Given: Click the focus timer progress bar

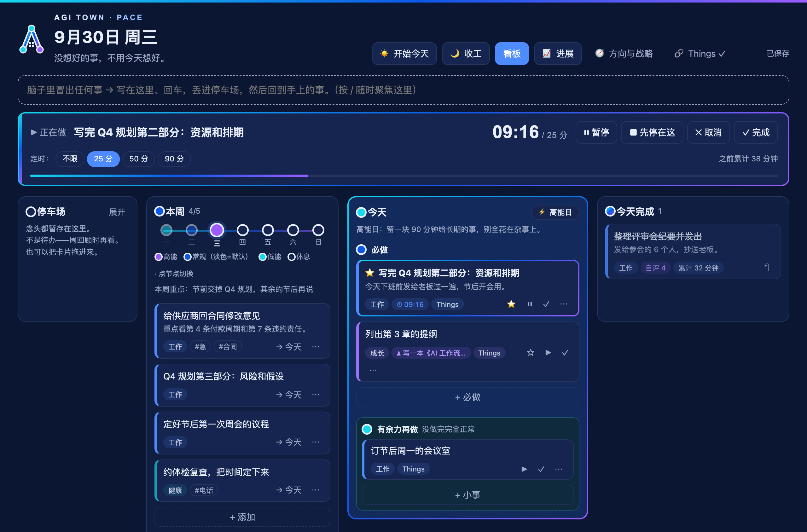Looking at the screenshot, I should point(404,176).
